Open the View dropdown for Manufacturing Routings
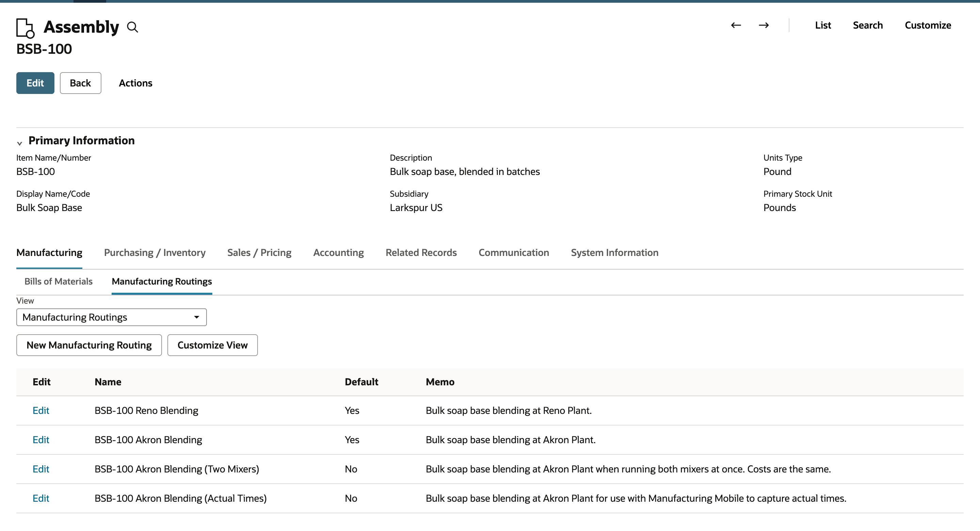The width and height of the screenshot is (980, 531). [112, 317]
